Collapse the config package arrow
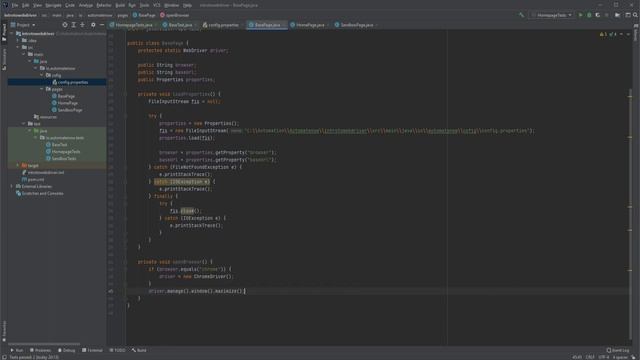This screenshot has height=360, width=640. click(x=41, y=75)
